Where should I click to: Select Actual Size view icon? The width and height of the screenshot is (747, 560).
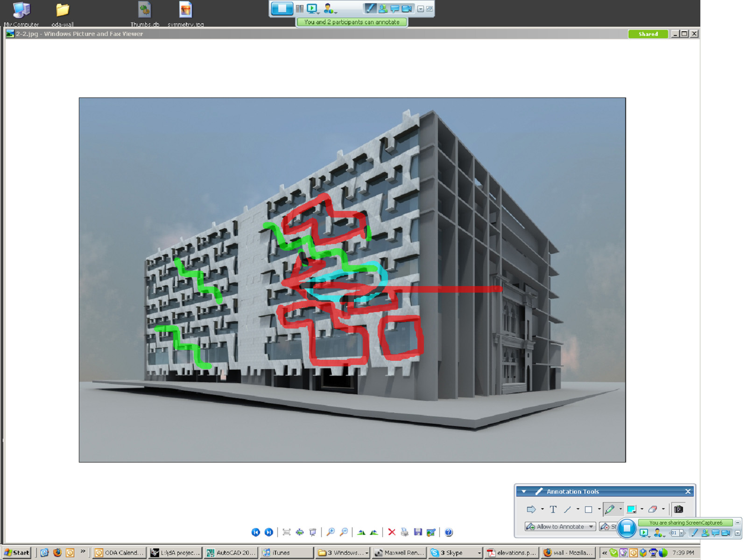[300, 532]
